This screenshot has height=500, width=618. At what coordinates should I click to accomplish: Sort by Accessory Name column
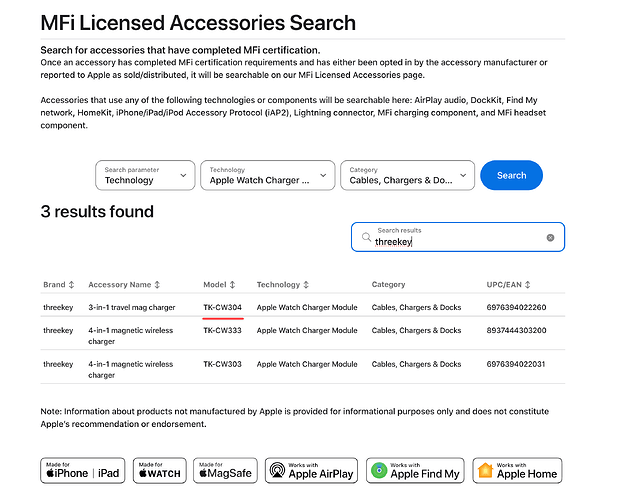[x=123, y=285]
